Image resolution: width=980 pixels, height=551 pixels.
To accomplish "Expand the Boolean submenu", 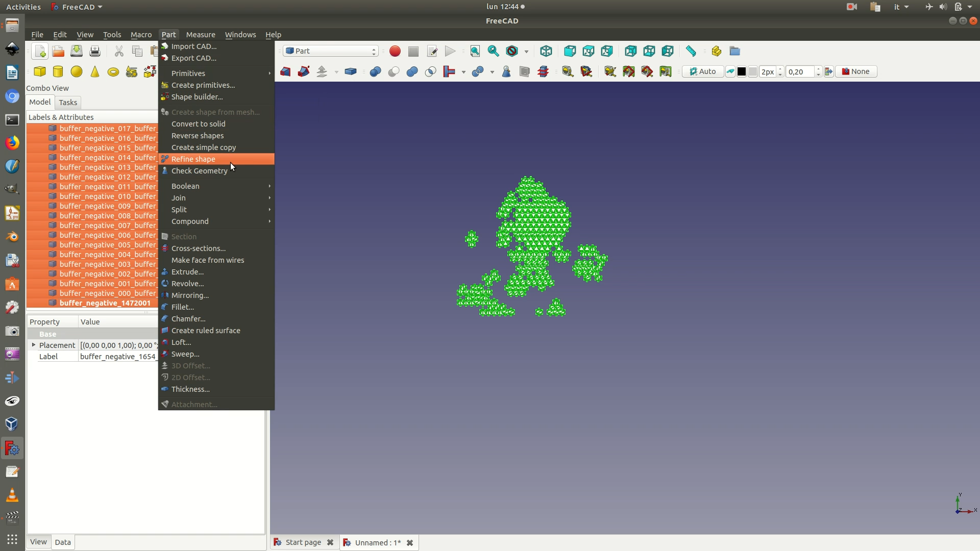I will [x=216, y=186].
